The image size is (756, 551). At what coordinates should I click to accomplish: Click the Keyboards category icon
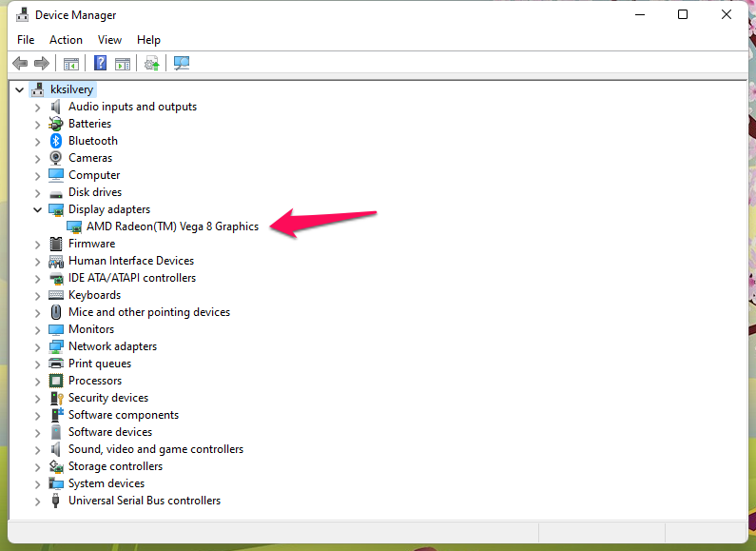(x=56, y=295)
